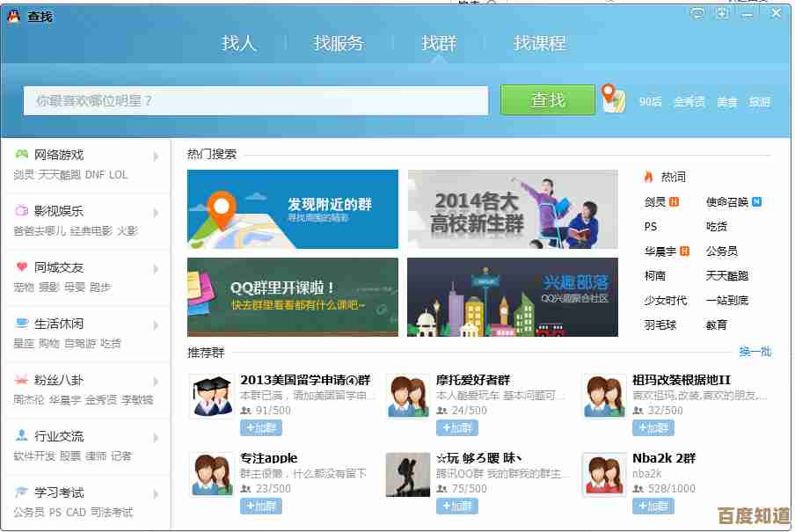Image resolution: width=795 pixels, height=532 pixels.
Task: Click the 网络游戏 gamepad icon
Action: [x=21, y=155]
